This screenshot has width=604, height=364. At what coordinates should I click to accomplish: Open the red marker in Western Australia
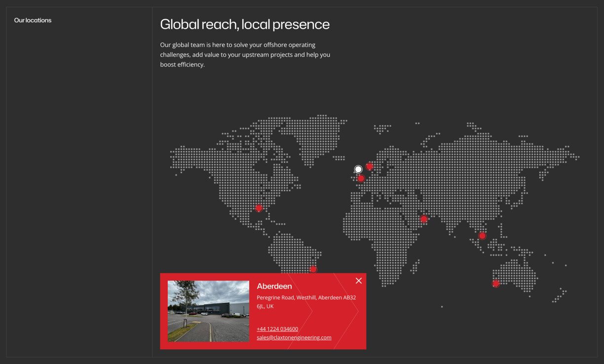pyautogui.click(x=496, y=283)
